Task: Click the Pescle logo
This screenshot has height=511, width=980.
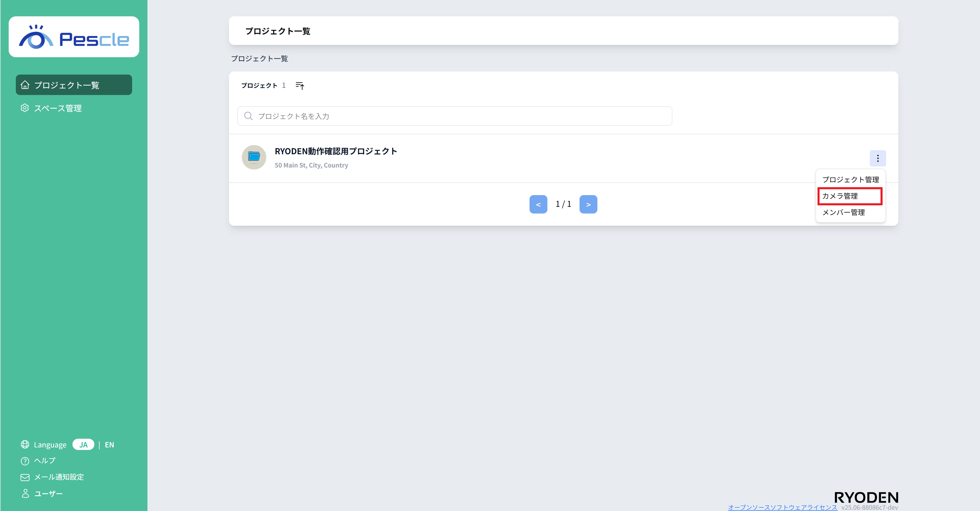Action: click(x=73, y=37)
